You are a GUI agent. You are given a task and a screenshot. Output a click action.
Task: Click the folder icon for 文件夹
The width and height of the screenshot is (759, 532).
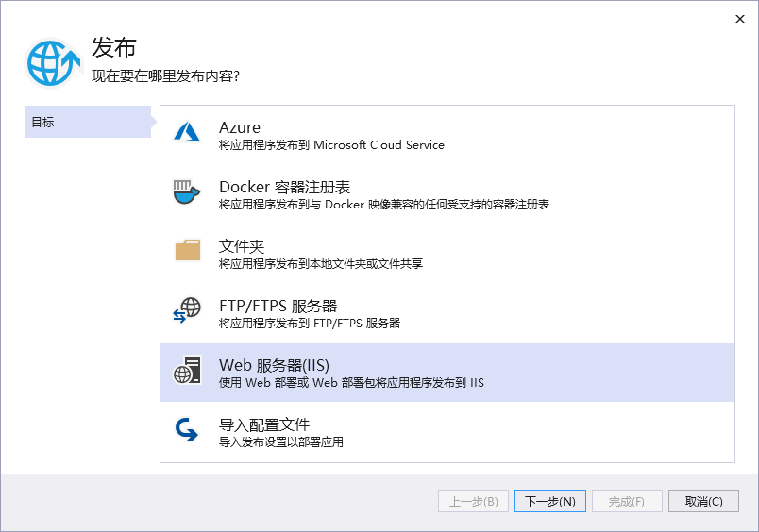pyautogui.click(x=187, y=251)
